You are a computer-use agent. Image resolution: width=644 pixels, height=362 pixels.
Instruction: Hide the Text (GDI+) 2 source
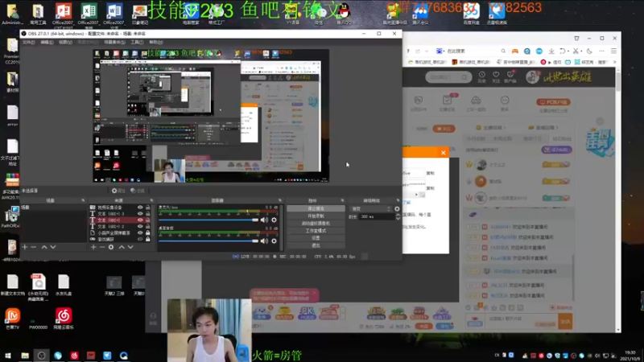pos(140,226)
